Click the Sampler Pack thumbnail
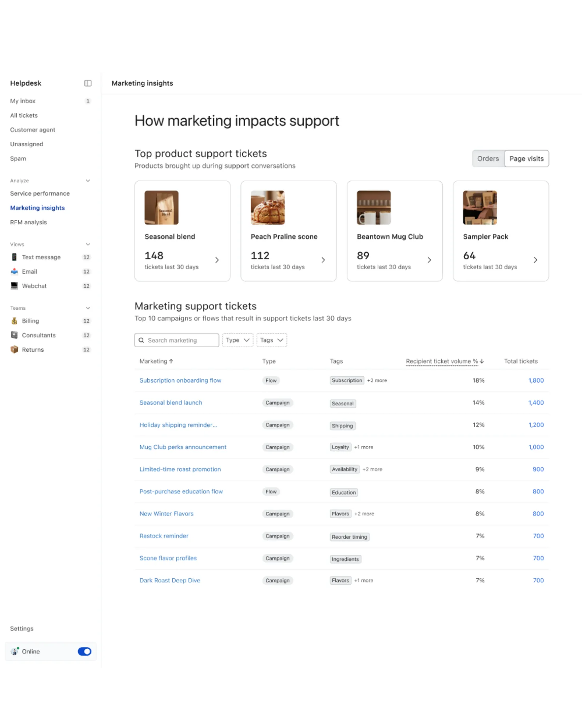 pos(480,207)
